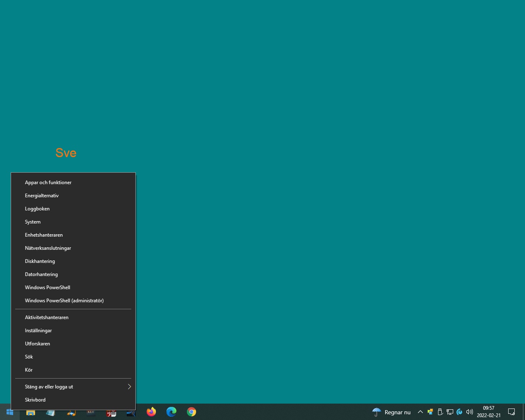Open Inställningar from the context menu
The image size is (525, 420).
[38, 330]
